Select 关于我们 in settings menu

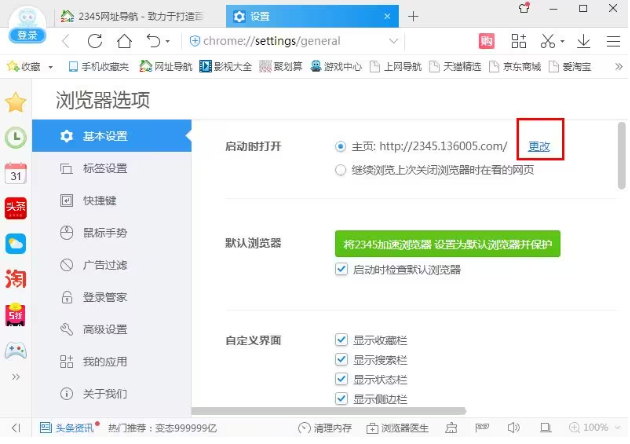(x=112, y=393)
